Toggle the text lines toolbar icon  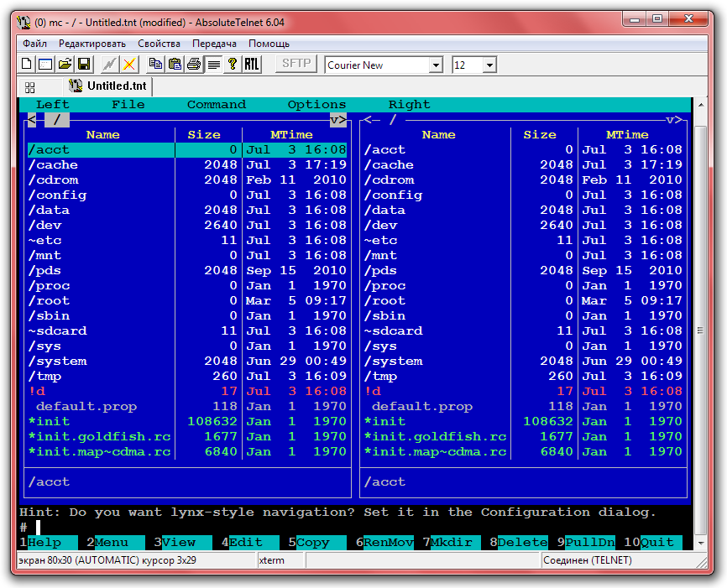[x=213, y=64]
